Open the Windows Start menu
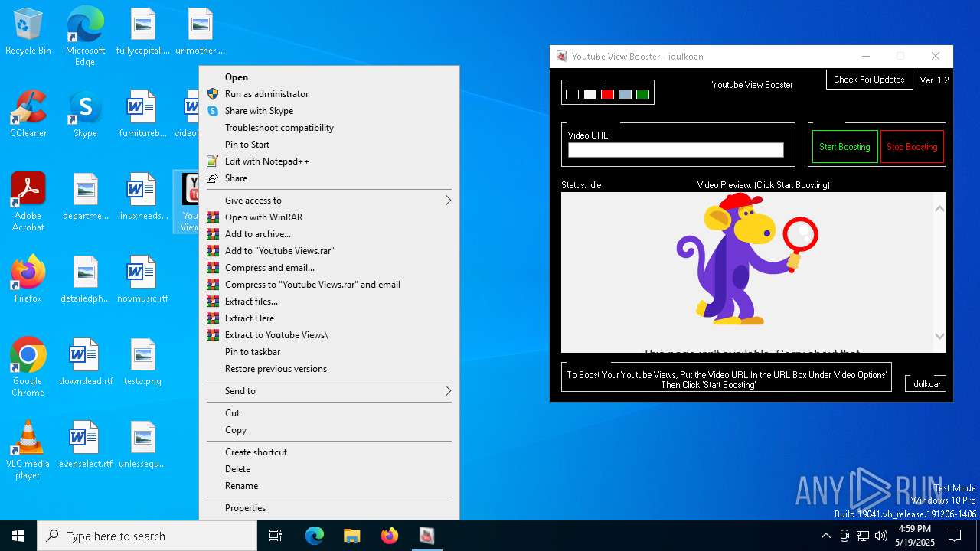 [18, 536]
